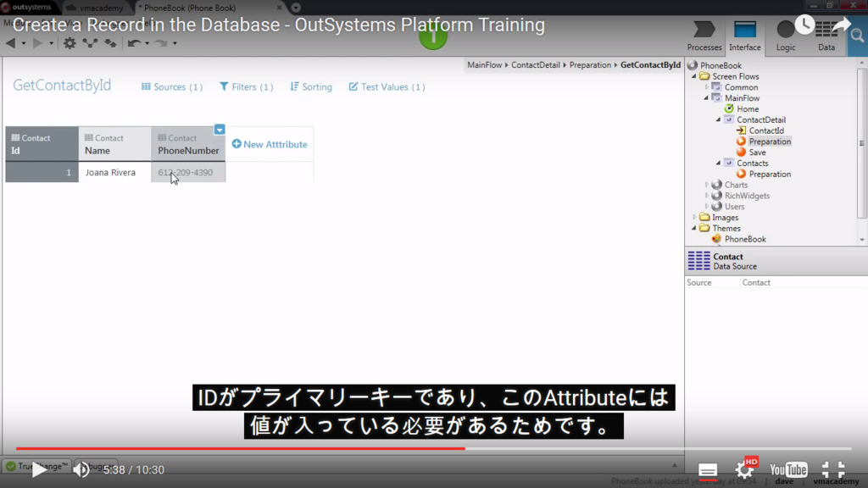Open the Test Values (1) tab
This screenshot has width=868, height=488.
click(x=387, y=87)
